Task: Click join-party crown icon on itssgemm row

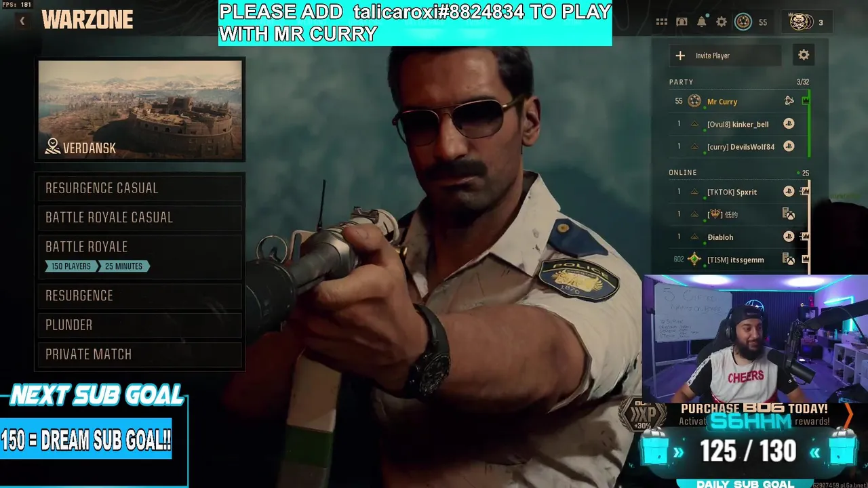Action: 805,259
